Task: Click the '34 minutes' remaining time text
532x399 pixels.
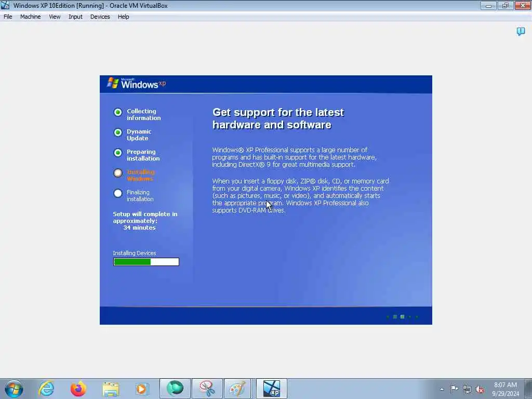Action: 139,228
